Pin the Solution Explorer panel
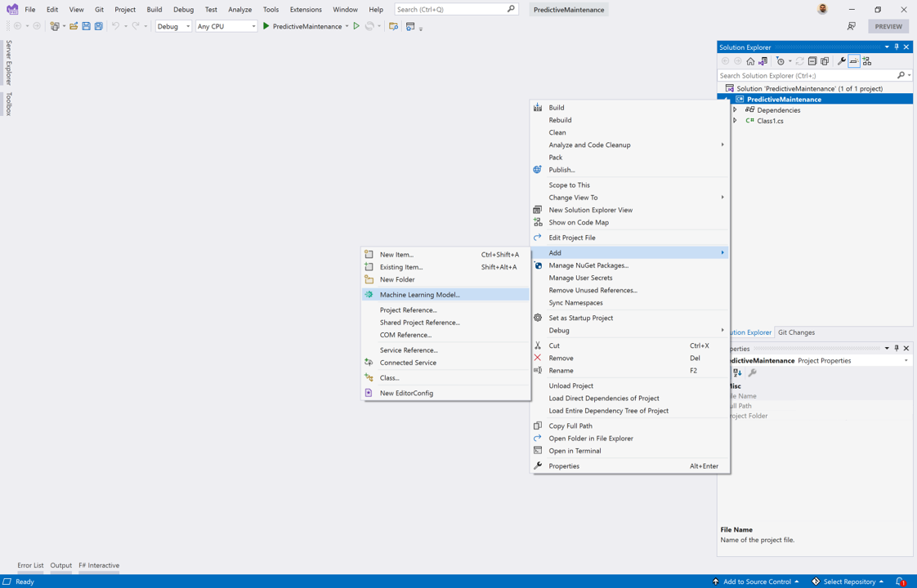Image resolution: width=917 pixels, height=588 pixels. pyautogui.click(x=897, y=47)
